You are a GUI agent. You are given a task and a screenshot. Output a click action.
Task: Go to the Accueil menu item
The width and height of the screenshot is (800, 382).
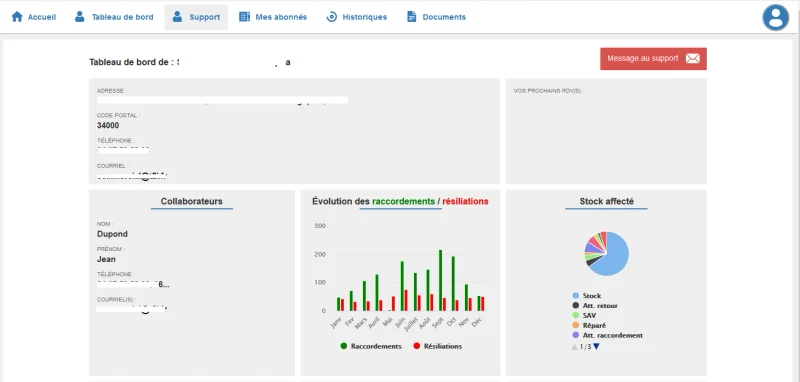(34, 17)
